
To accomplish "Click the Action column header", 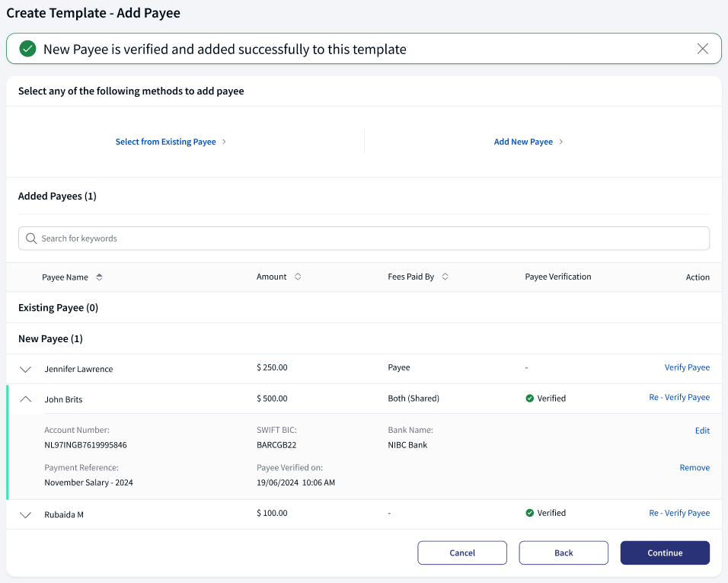I will (x=698, y=277).
